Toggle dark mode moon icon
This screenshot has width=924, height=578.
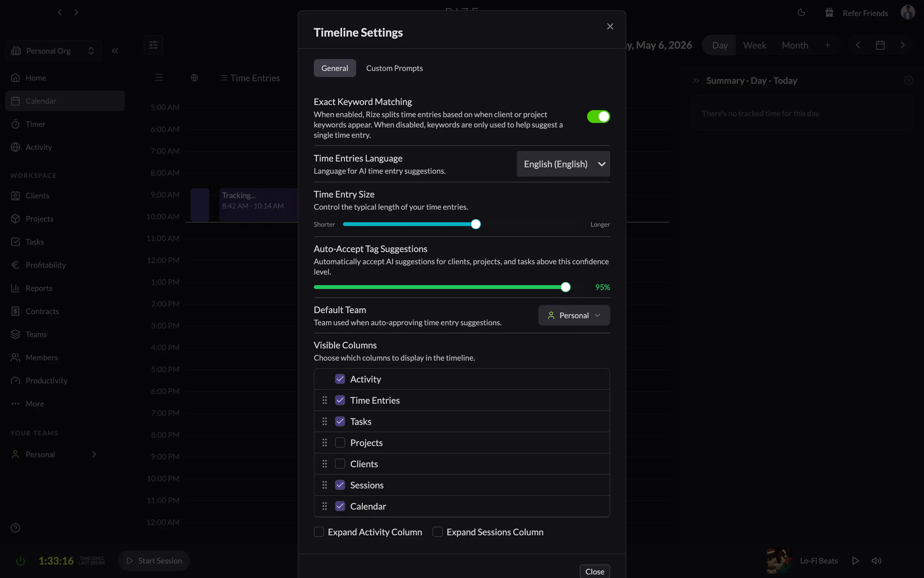pyautogui.click(x=801, y=13)
